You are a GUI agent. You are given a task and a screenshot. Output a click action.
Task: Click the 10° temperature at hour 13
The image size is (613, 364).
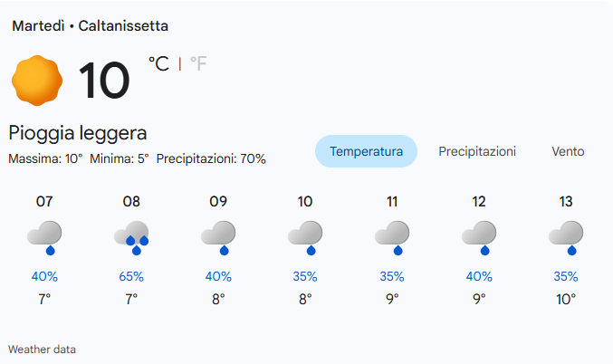pyautogui.click(x=566, y=299)
